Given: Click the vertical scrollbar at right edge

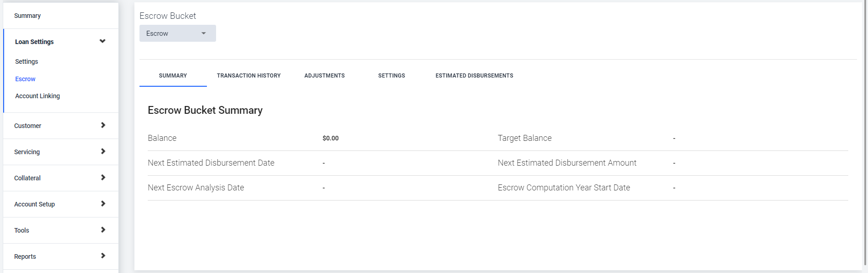Looking at the screenshot, I should coord(865,133).
